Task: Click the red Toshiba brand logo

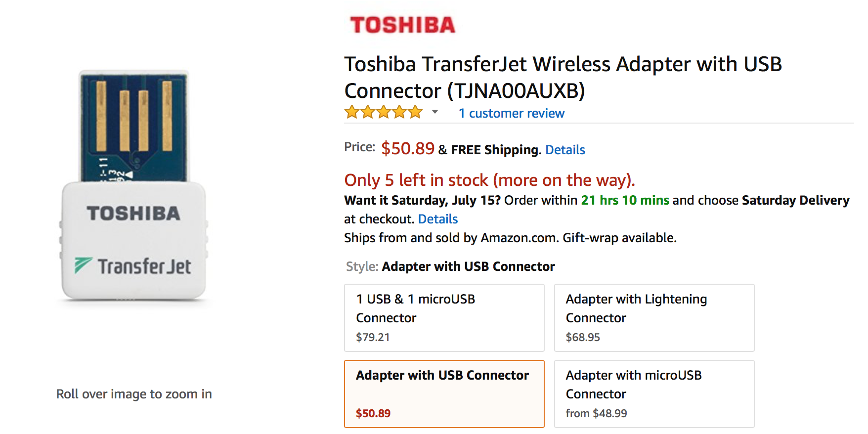Action: (x=402, y=25)
